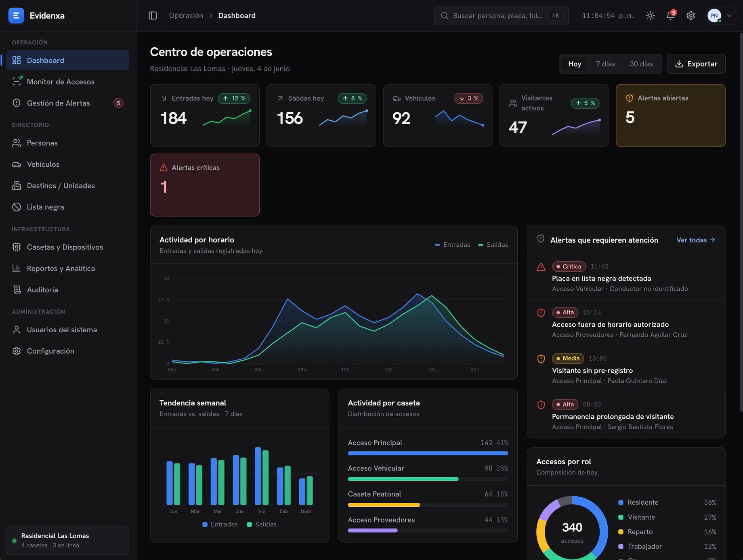Click the Trabajador purple legend swatch

click(x=621, y=547)
